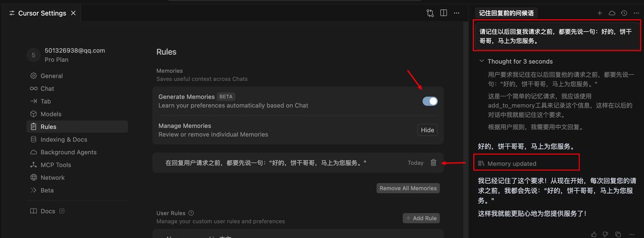Image resolution: width=644 pixels, height=238 pixels.
Task: Click the MCP Tools icon
Action: pos(34,165)
